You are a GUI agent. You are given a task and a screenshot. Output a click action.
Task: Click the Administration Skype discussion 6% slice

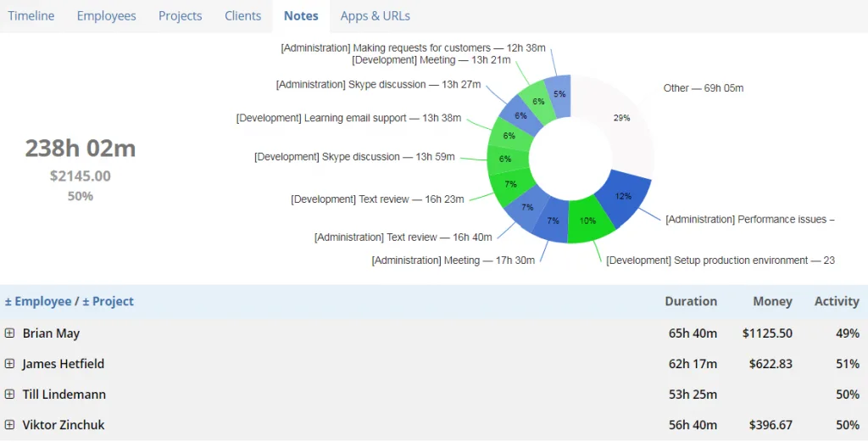click(520, 115)
